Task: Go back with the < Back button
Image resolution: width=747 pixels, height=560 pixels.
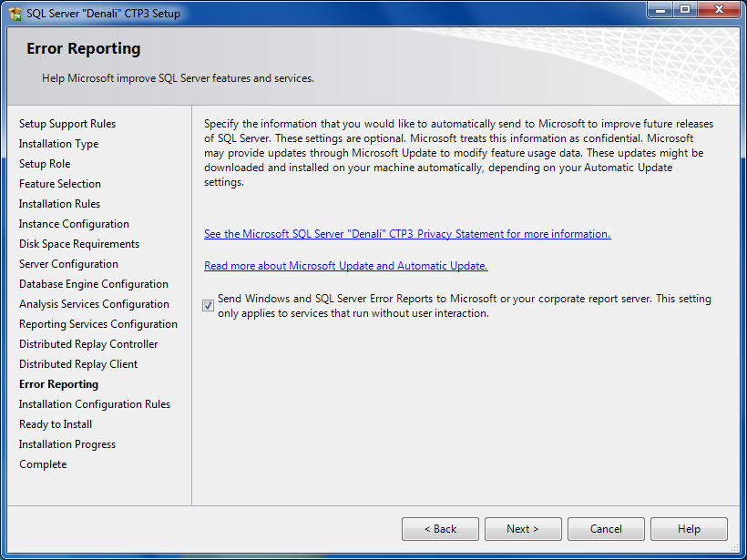Action: pos(440,529)
